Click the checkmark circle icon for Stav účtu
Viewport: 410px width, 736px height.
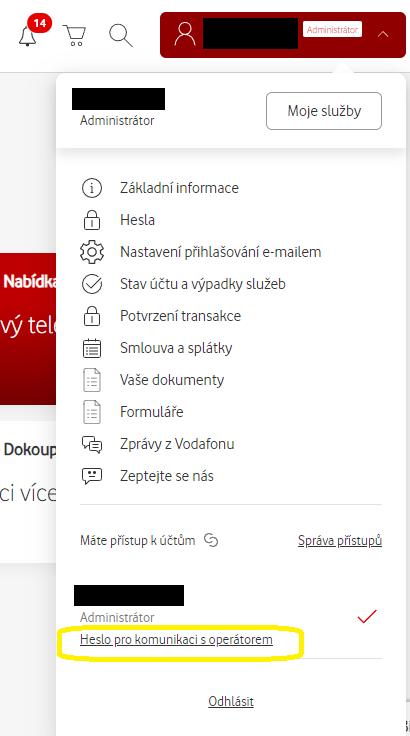pyautogui.click(x=92, y=284)
